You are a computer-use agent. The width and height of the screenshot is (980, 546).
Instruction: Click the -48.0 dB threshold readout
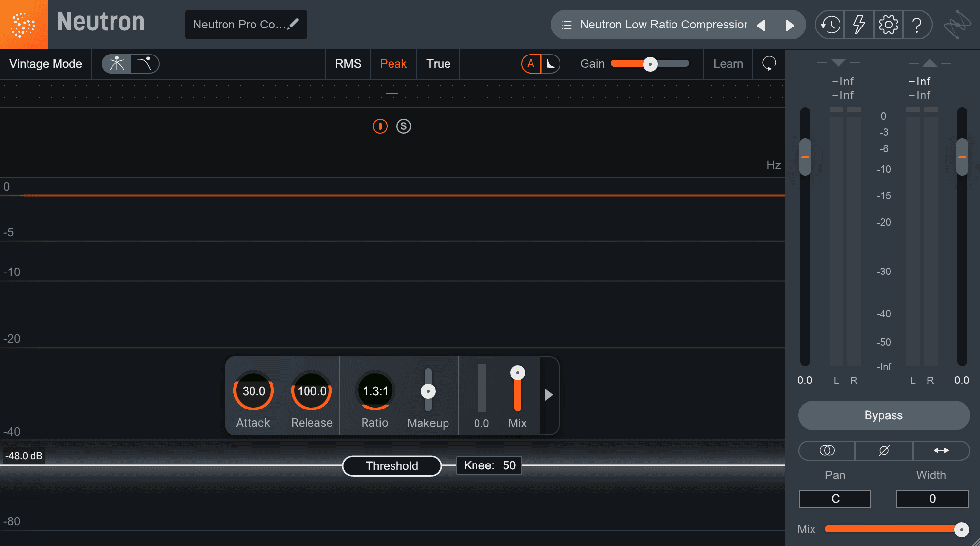(24, 456)
